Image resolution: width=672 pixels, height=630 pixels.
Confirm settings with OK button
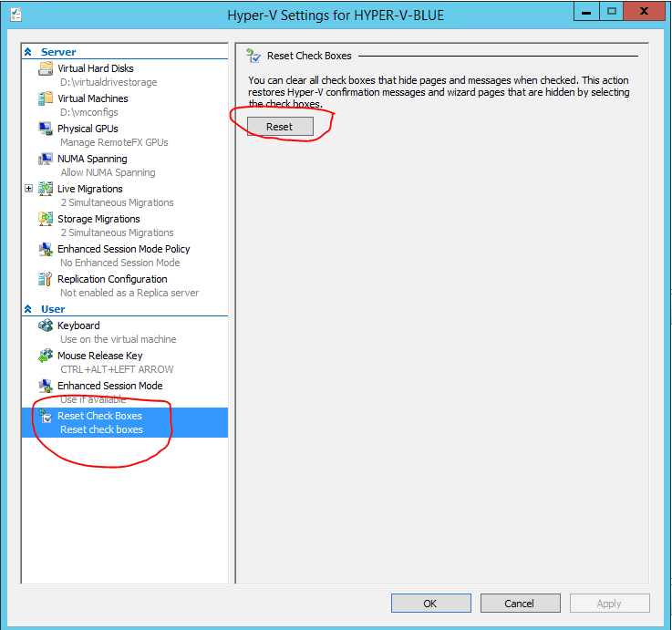point(430,604)
